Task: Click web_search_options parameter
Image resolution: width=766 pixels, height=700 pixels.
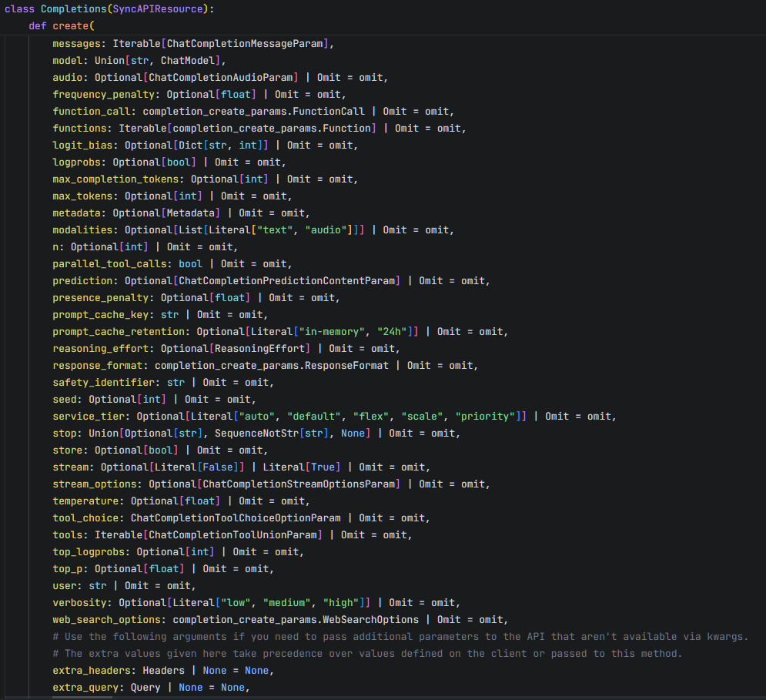Action: pos(107,620)
